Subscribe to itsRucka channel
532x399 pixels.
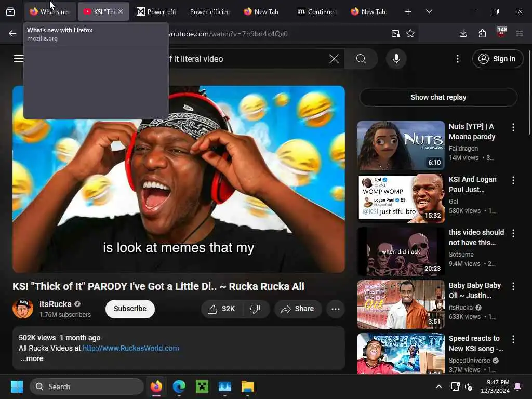[130, 309]
